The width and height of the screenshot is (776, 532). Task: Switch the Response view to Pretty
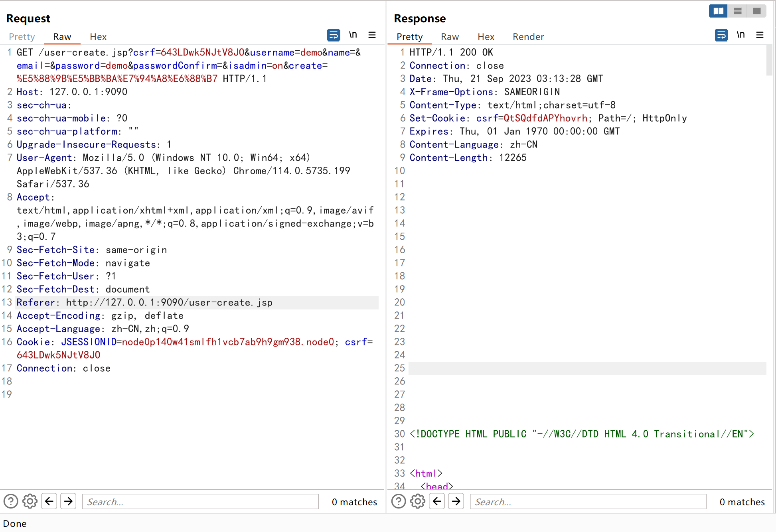409,37
